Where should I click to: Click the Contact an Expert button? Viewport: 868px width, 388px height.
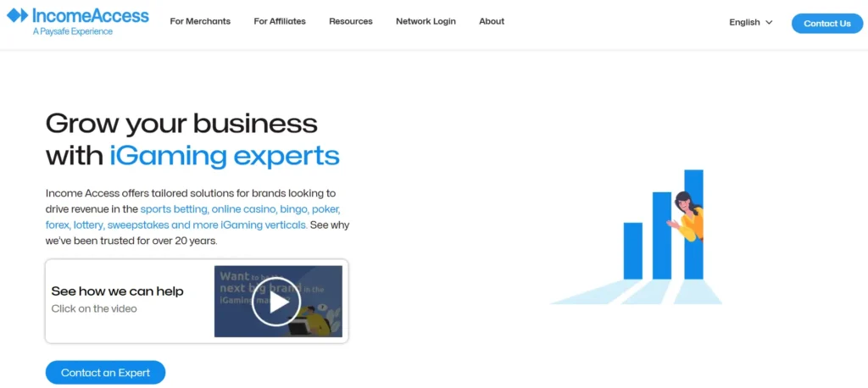105,373
